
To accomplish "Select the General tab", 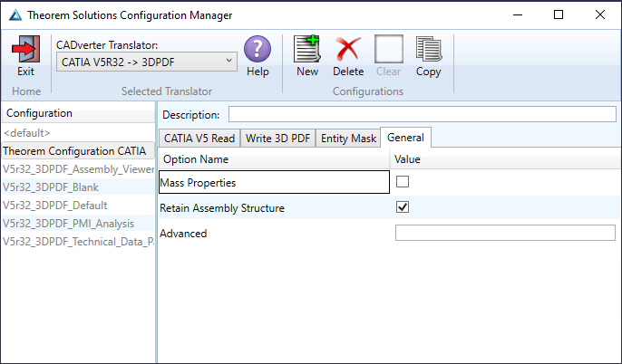I will (x=405, y=138).
